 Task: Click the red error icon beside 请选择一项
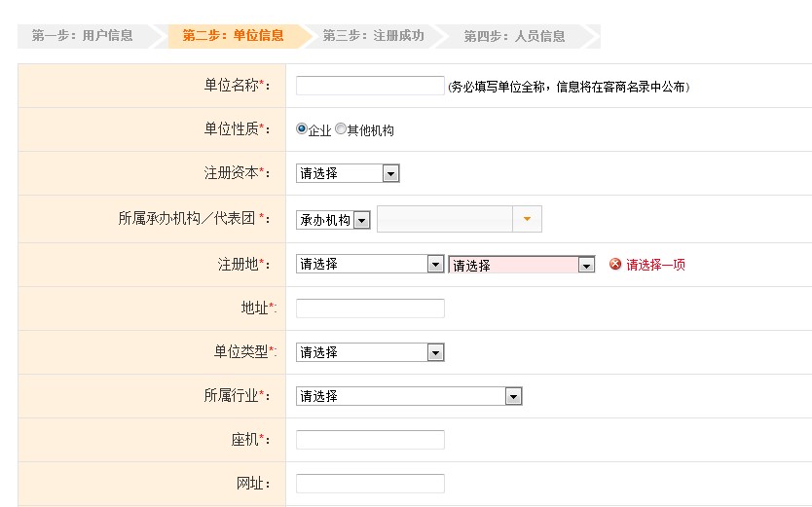[615, 264]
